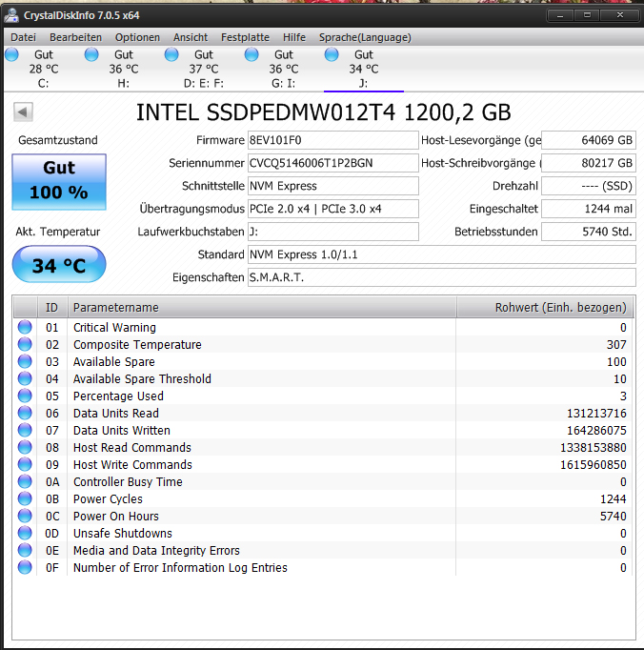Click the 34 °C temperature button

pyautogui.click(x=59, y=264)
